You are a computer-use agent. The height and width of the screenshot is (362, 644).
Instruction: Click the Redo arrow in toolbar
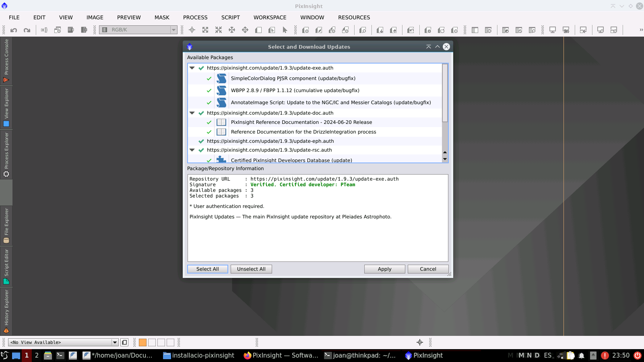[x=27, y=30]
